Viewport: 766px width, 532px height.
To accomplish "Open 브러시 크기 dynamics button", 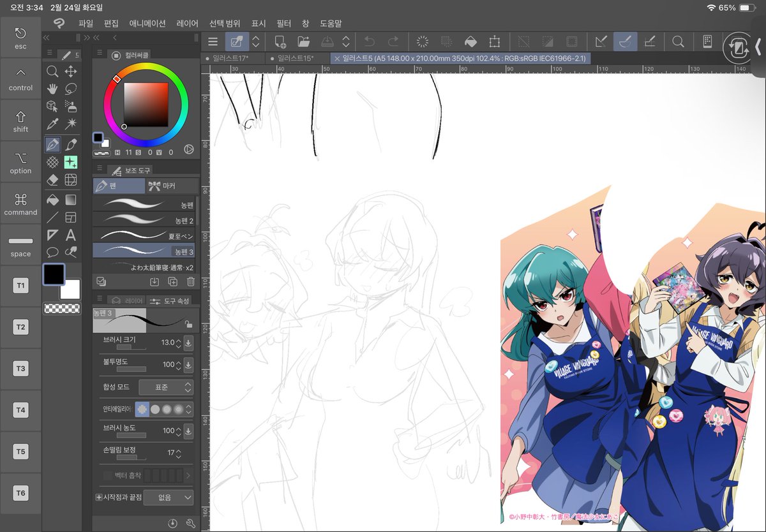I will tap(188, 343).
